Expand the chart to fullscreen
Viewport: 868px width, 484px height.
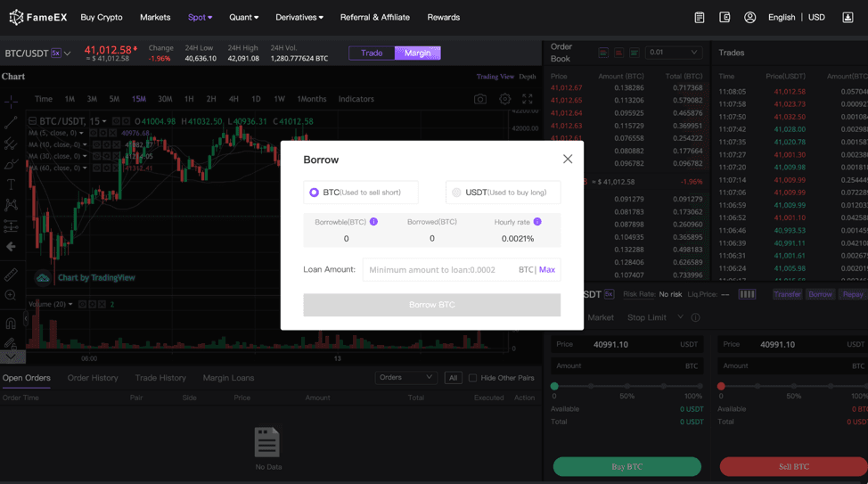click(x=528, y=99)
